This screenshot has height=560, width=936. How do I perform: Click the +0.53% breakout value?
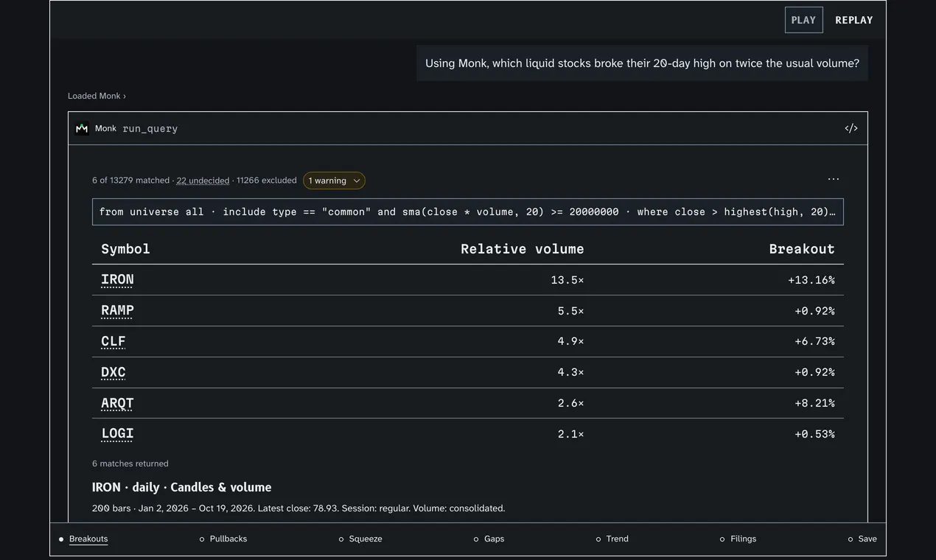tap(814, 434)
